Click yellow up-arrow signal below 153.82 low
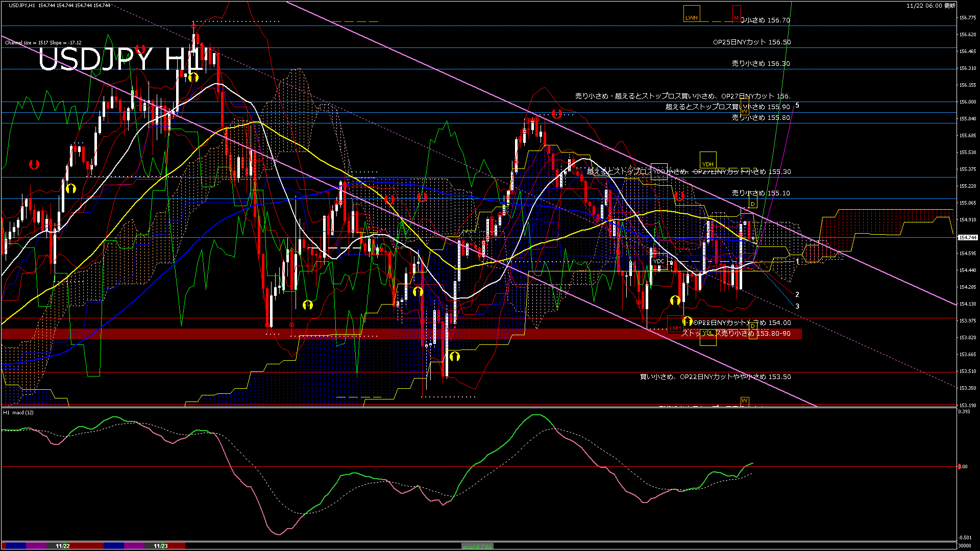Viewport: 980px width, 551px height. pos(454,356)
